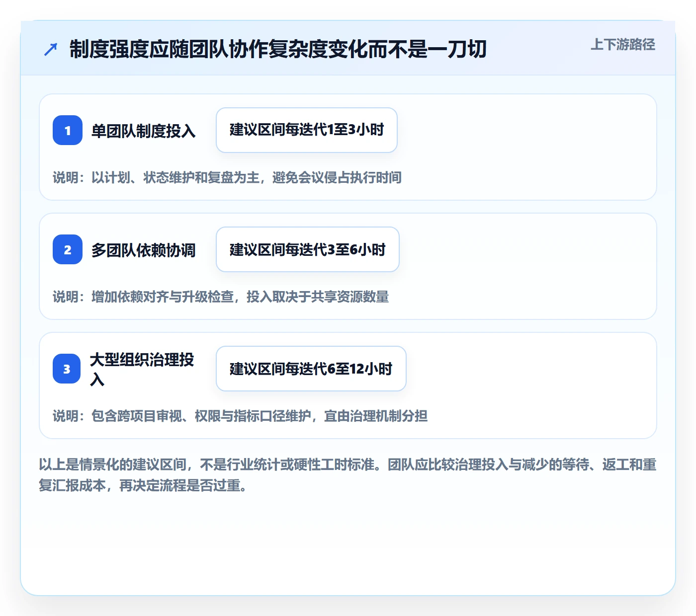Image resolution: width=696 pixels, height=616 pixels.
Task: Click the 单团队制度投入 heading
Action: (x=143, y=131)
